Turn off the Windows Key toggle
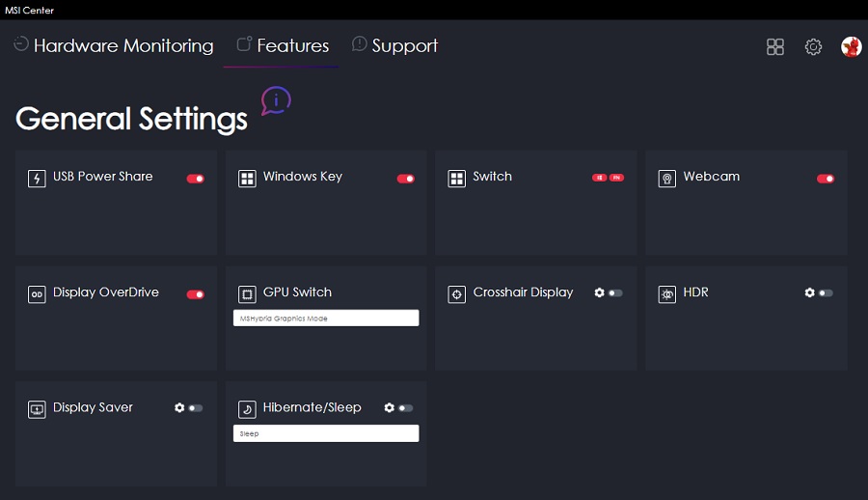This screenshot has height=500, width=868. [x=406, y=179]
